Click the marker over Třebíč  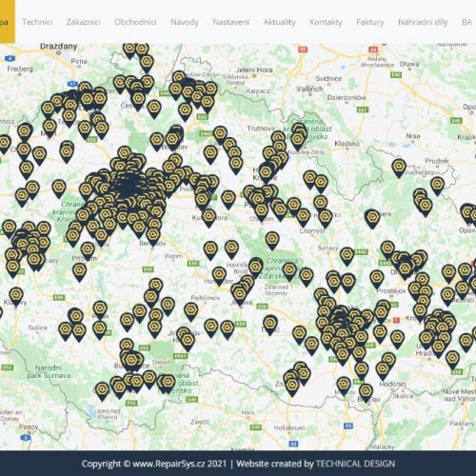click(270, 325)
